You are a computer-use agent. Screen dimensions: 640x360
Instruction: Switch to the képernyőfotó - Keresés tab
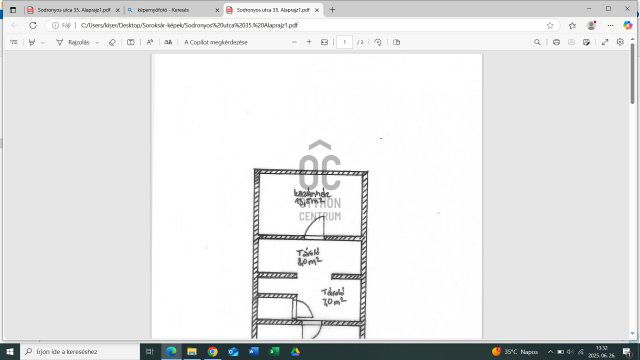(x=171, y=10)
